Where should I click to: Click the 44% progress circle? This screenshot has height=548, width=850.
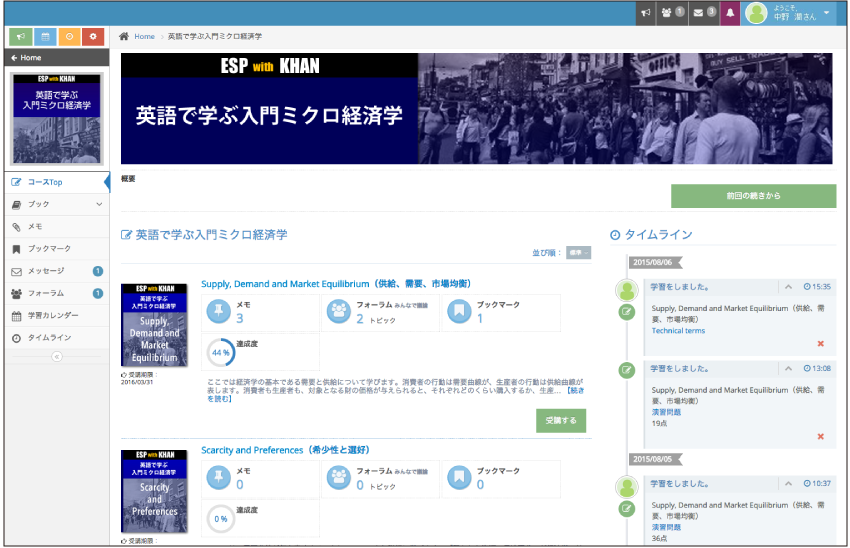pyautogui.click(x=221, y=353)
